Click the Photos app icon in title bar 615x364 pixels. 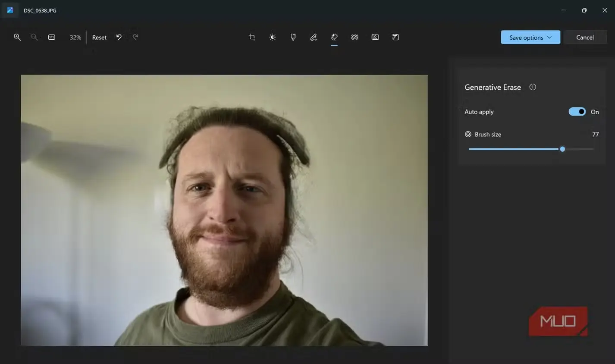[10, 10]
